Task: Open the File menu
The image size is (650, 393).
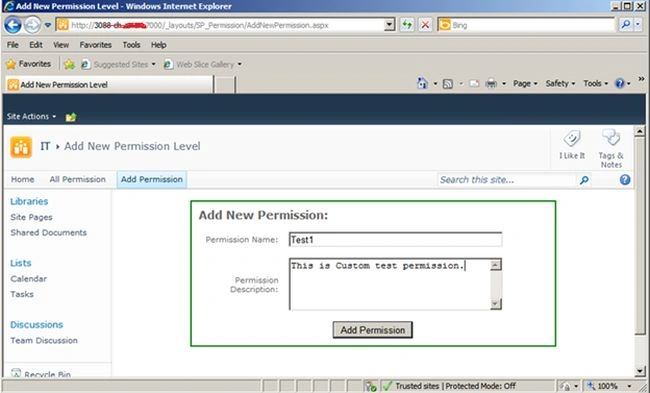Action: [12, 45]
